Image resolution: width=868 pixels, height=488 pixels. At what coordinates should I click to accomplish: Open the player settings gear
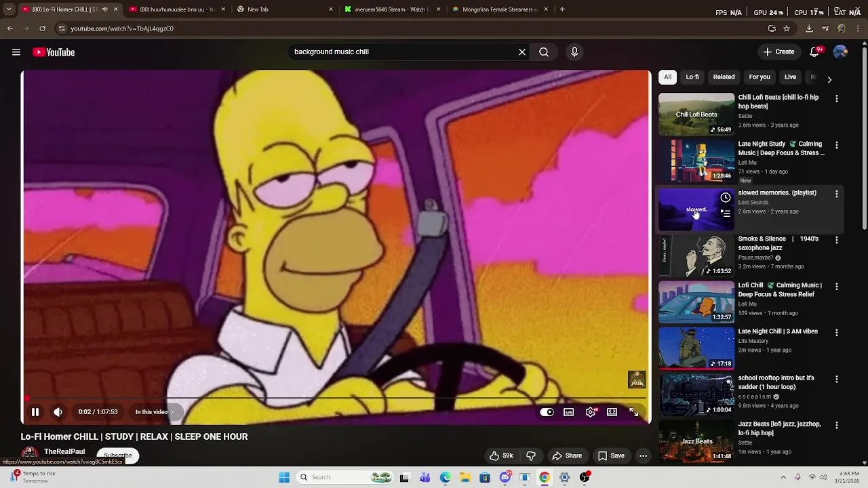pos(591,412)
